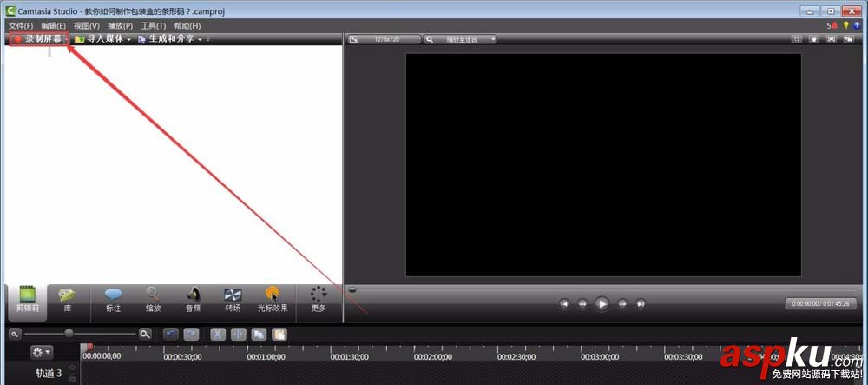Click the 00:03:00;00 mark on timeline ruler
868x385 pixels.
600,357
